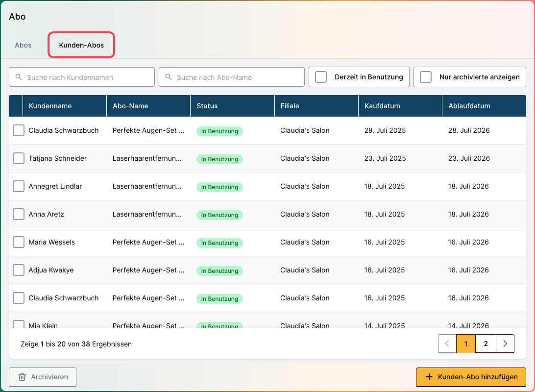The width and height of the screenshot is (535, 392).
Task: Click Perfekte Augen-Set in Adjua Kwakye row
Action: tap(148, 270)
